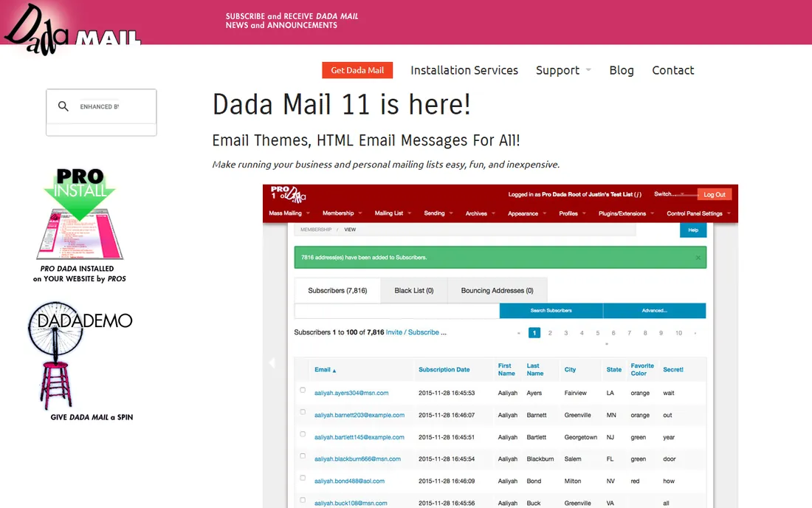
Task: Follow the Invite / Subscribe link
Action: point(412,332)
